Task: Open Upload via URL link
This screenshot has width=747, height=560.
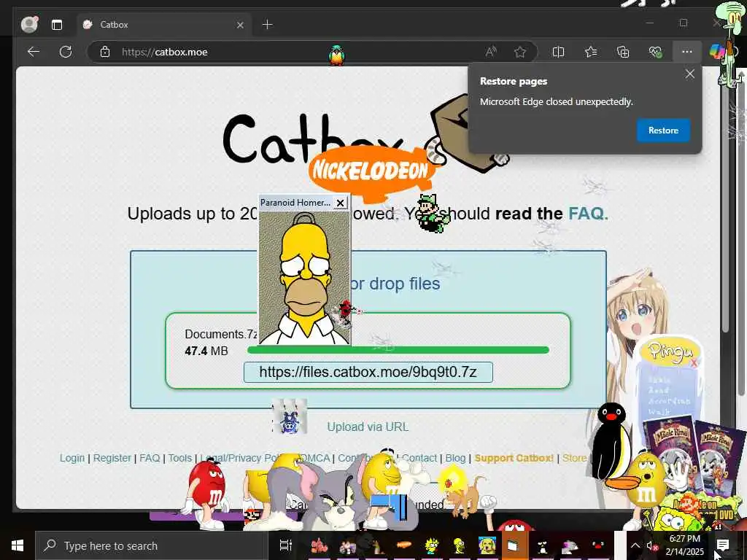Action: pyautogui.click(x=368, y=427)
